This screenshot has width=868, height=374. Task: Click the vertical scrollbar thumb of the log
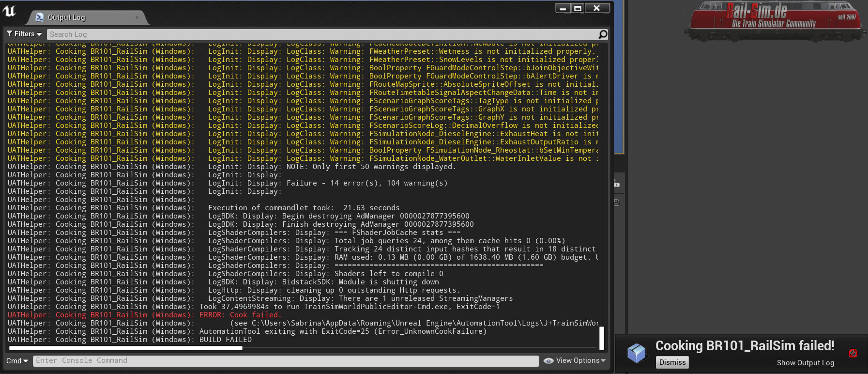click(602, 338)
